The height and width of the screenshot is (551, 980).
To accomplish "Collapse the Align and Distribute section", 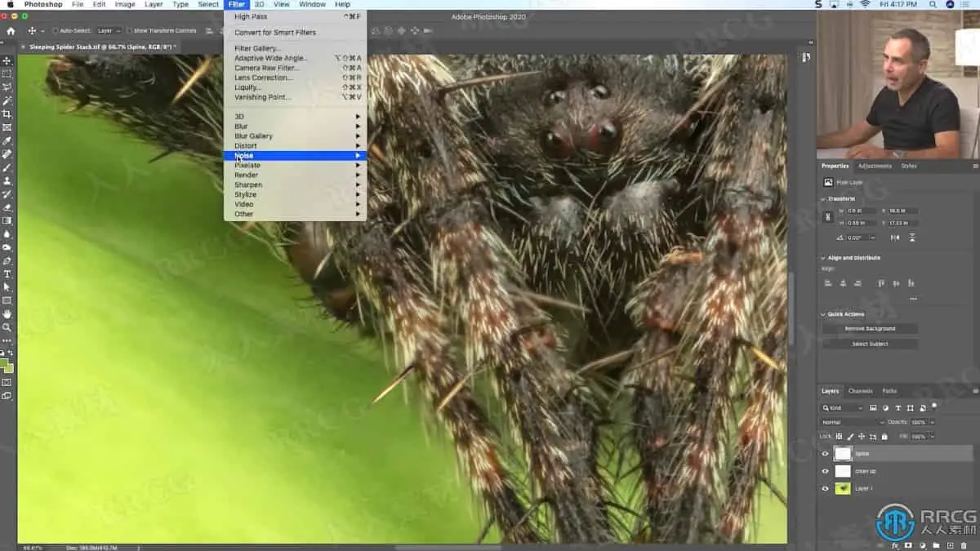I will (823, 258).
